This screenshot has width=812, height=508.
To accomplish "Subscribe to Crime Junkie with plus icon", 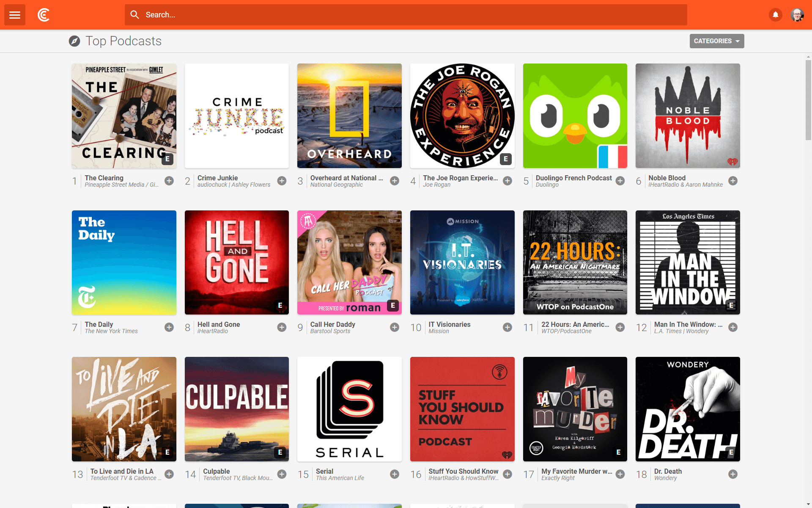I will pos(282,181).
